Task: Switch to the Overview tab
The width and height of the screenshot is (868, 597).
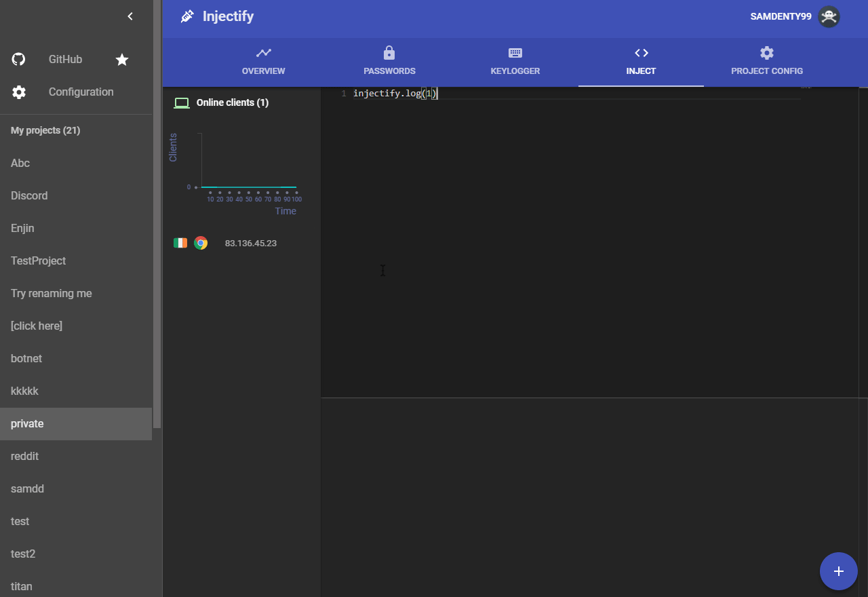Action: pyautogui.click(x=264, y=61)
